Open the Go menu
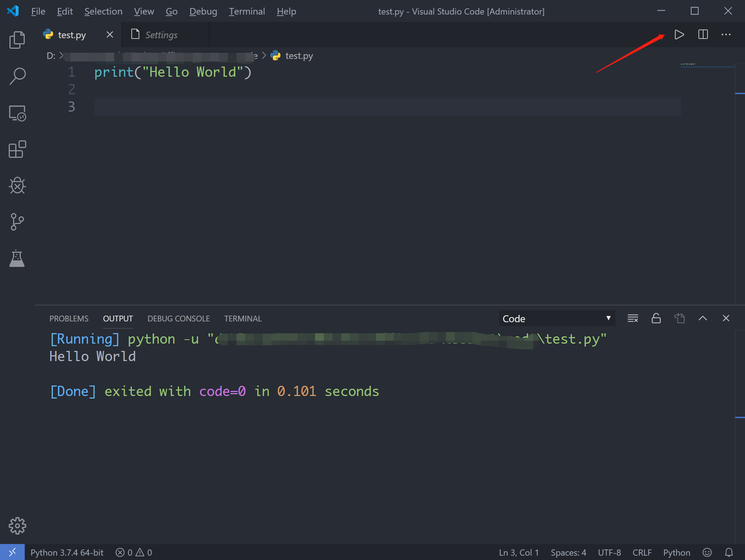 point(171,11)
